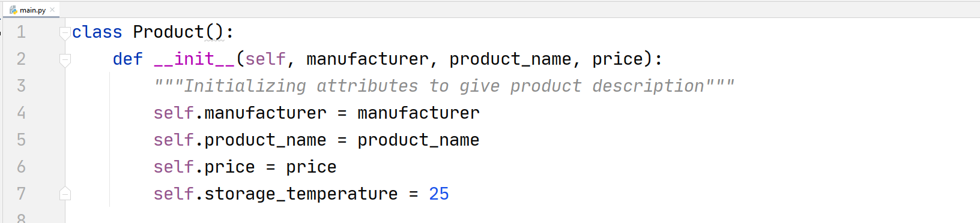
Task: Collapse the __init__ method fold marker
Action: (65, 60)
